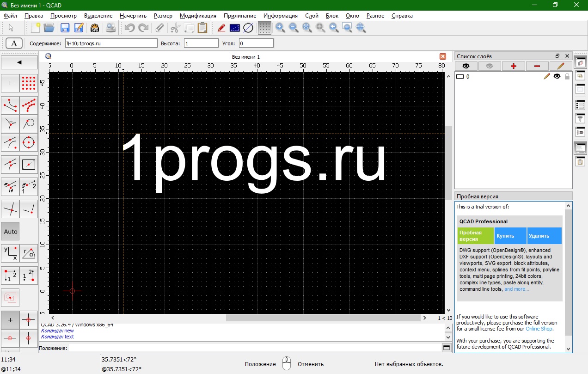Go back using the left arrow tool button
The image size is (588, 374).
pos(19,62)
